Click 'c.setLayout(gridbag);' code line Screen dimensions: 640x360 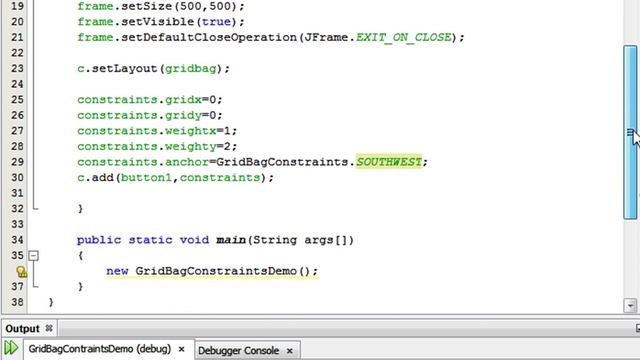pos(153,69)
